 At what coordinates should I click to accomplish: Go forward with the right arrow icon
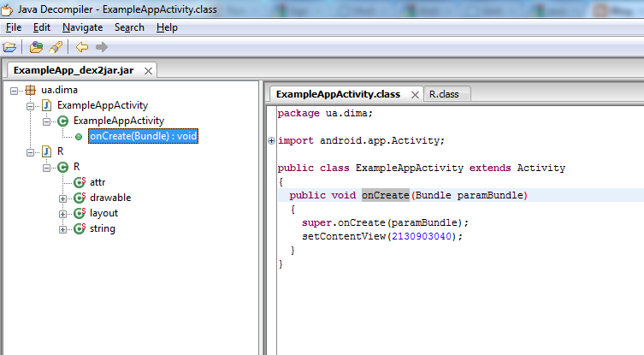click(102, 47)
